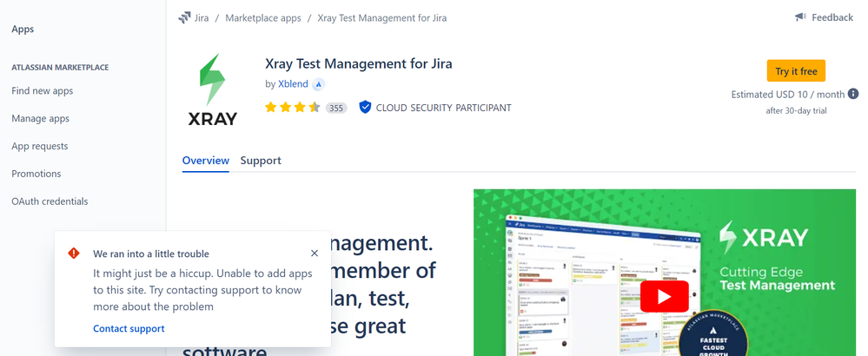The width and height of the screenshot is (868, 356).
Task: Open Promotions in sidebar
Action: (x=36, y=174)
